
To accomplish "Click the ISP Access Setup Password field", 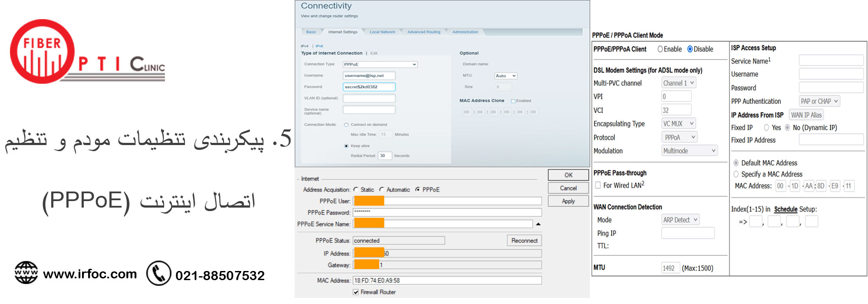I will tap(831, 87).
